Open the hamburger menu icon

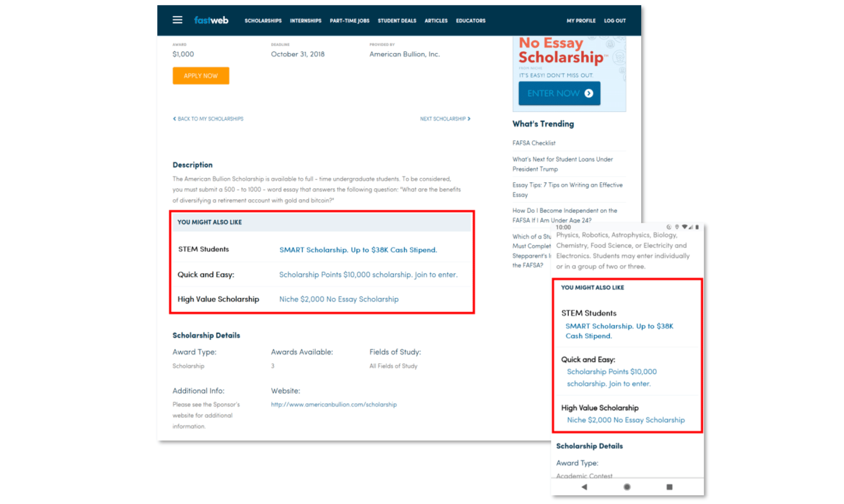point(177,20)
